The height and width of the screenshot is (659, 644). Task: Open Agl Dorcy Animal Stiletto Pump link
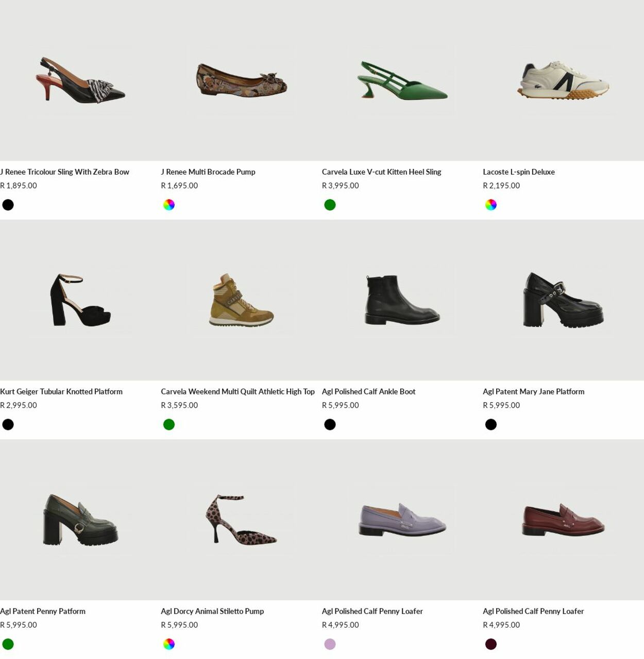point(212,612)
